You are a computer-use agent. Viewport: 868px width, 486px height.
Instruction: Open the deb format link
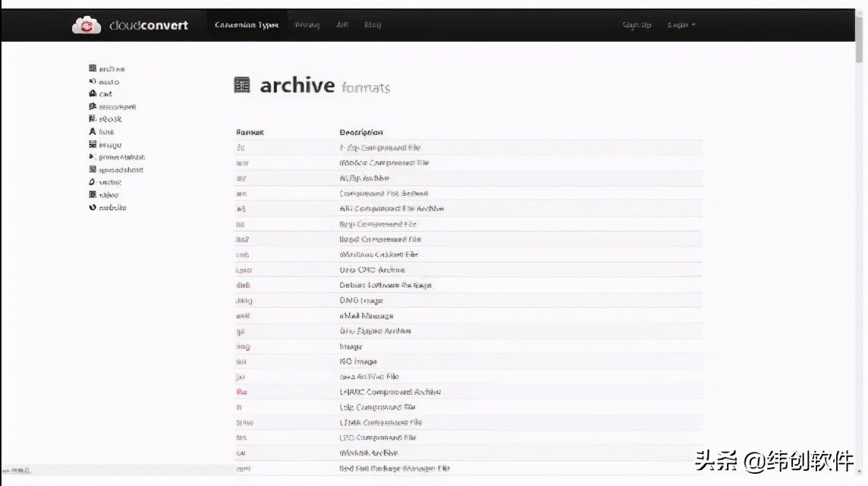pyautogui.click(x=243, y=286)
